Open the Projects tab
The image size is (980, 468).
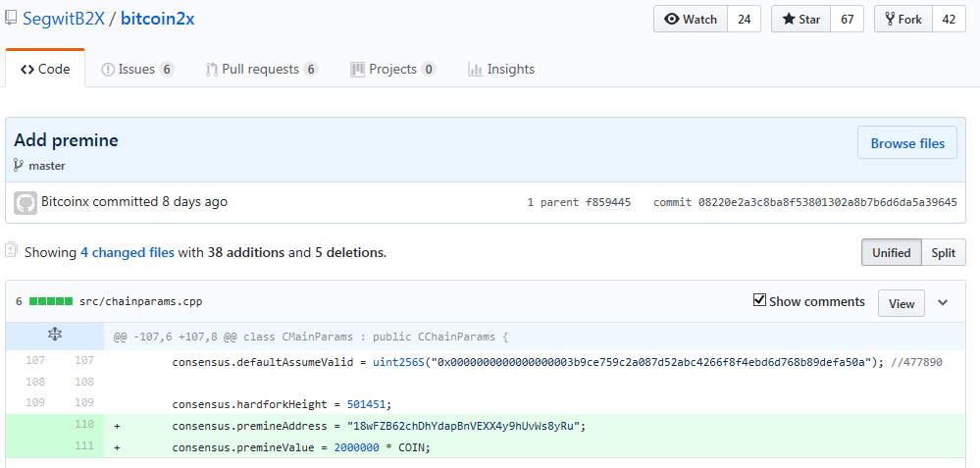pyautogui.click(x=392, y=69)
